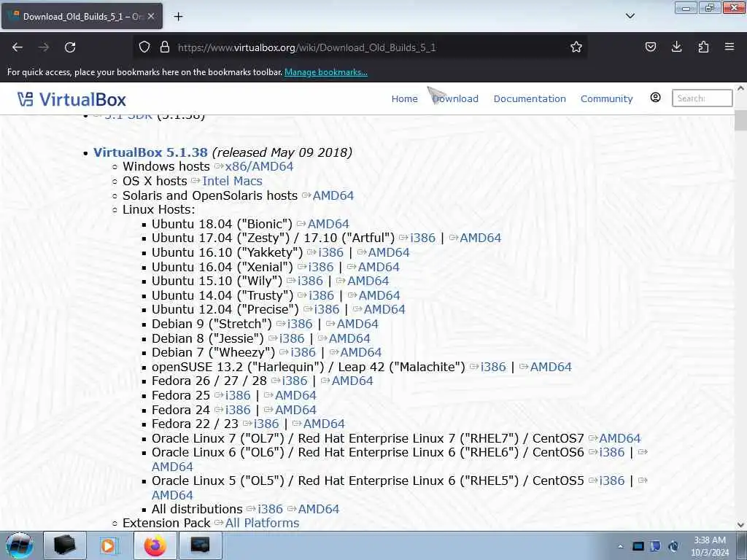Go to Home in site navigation
Screen dimensions: 747x560
[x=404, y=98]
